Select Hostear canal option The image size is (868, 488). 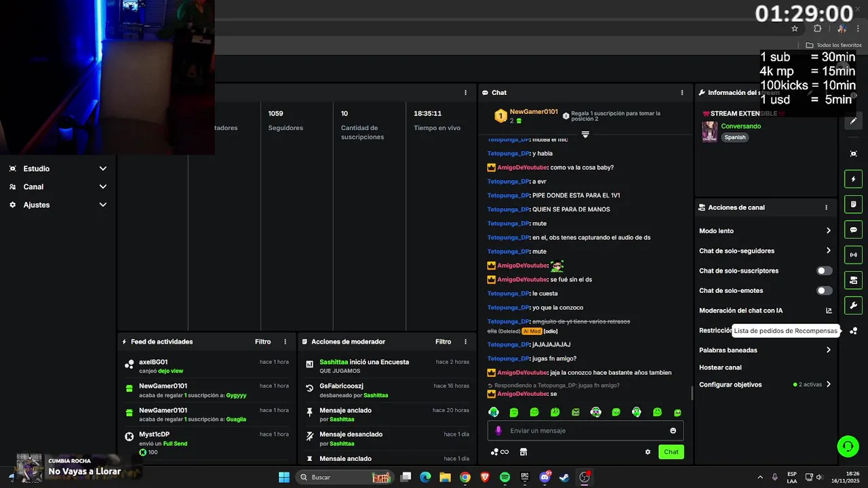[x=720, y=367]
